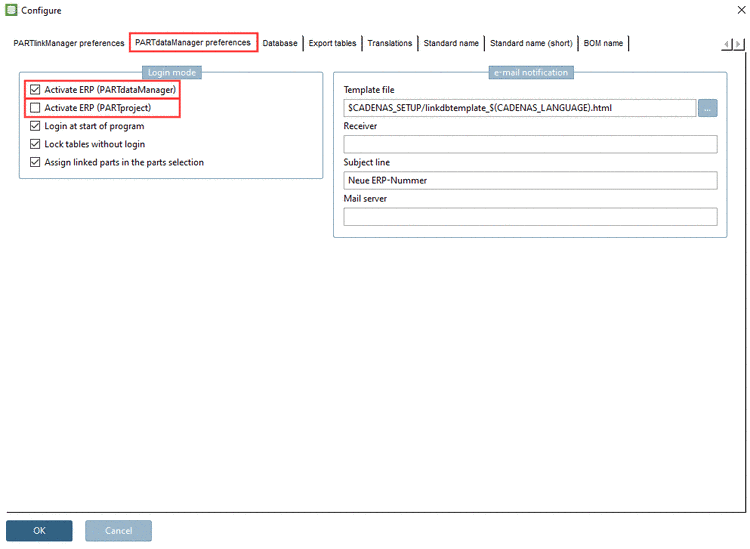Browse for template file with ellipsis button
The width and height of the screenshot is (750, 549).
coord(707,108)
